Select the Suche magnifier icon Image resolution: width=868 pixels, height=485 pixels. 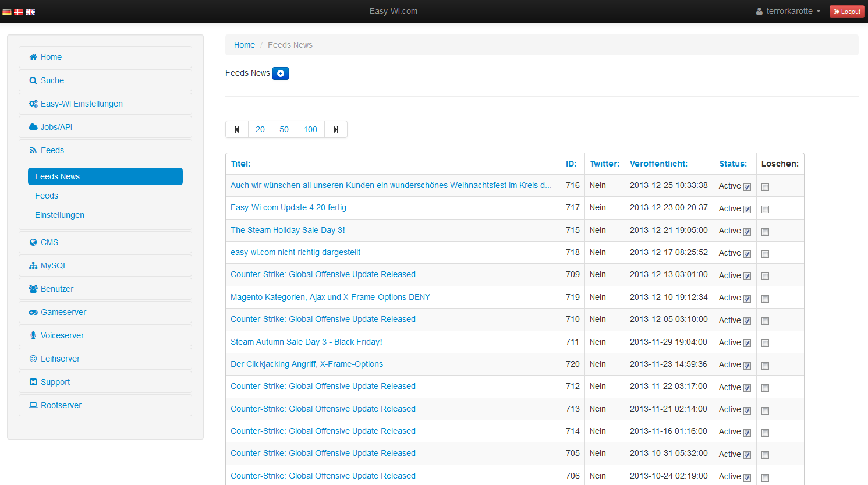point(33,80)
